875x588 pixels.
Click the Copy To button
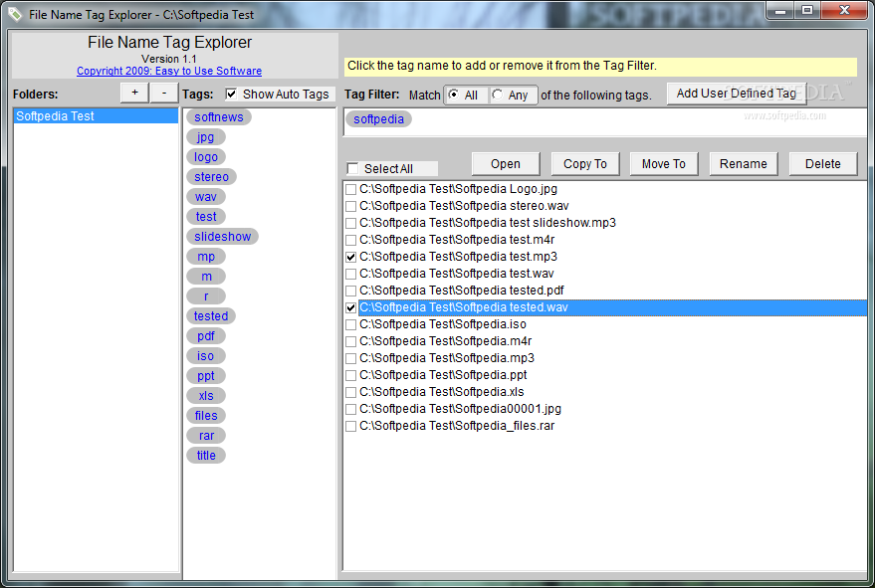[x=584, y=164]
